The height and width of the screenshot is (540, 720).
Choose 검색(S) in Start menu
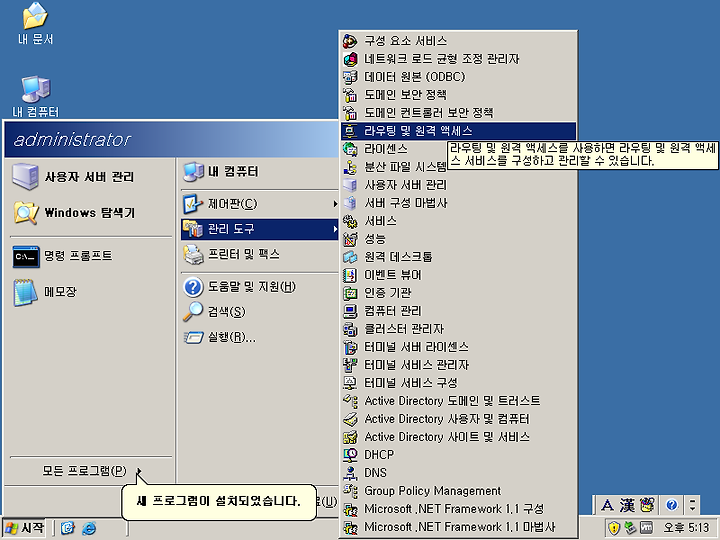[x=260, y=312]
